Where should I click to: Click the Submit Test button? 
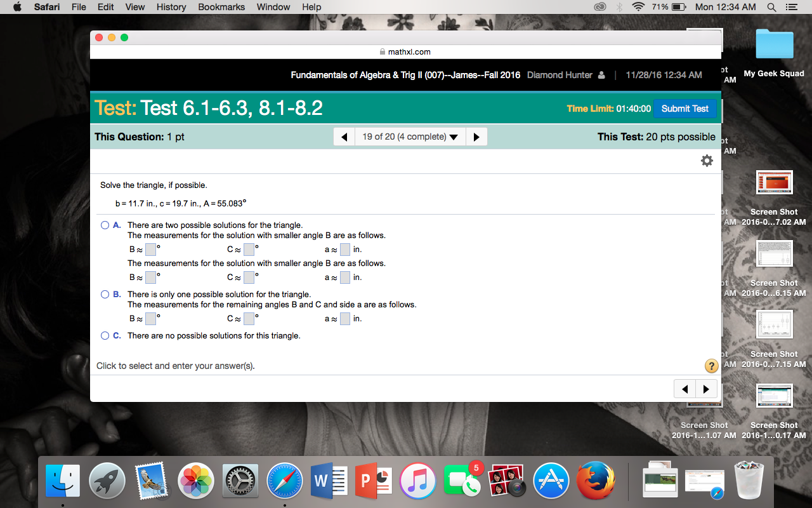tap(685, 109)
